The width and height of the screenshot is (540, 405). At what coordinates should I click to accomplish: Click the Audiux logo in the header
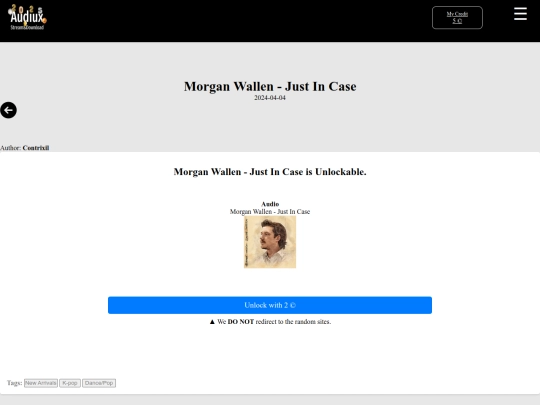click(x=27, y=17)
